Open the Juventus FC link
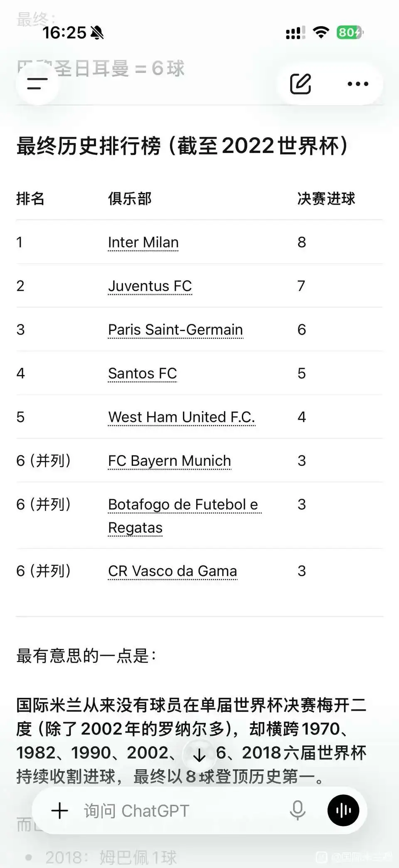The height and width of the screenshot is (868, 399). (x=150, y=286)
